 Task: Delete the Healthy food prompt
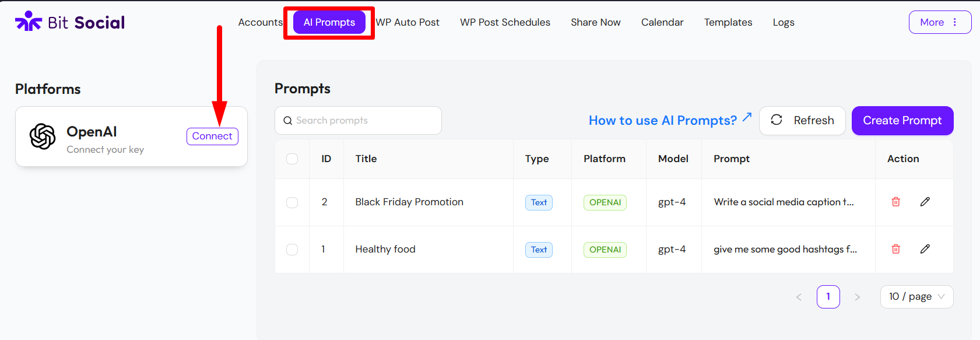click(x=896, y=249)
